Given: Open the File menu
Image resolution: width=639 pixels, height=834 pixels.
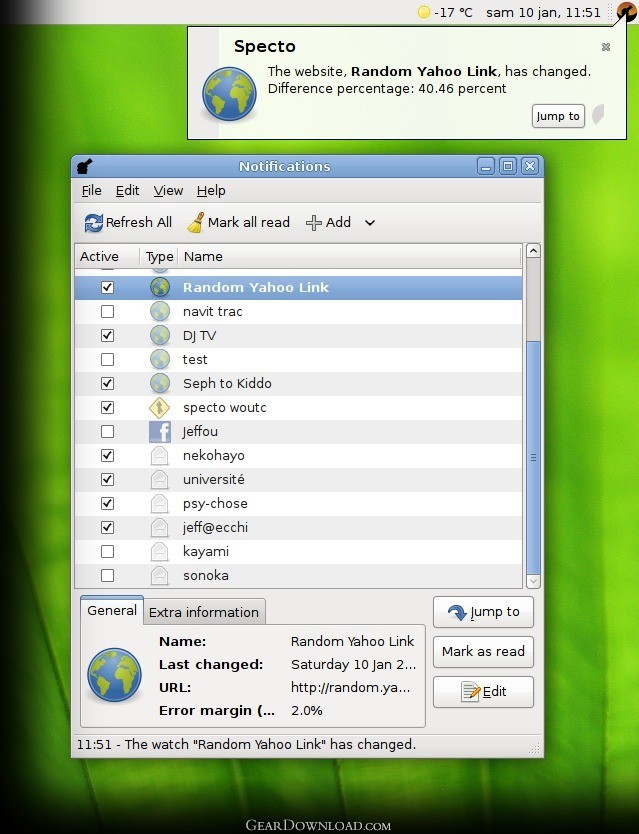Looking at the screenshot, I should tap(92, 190).
